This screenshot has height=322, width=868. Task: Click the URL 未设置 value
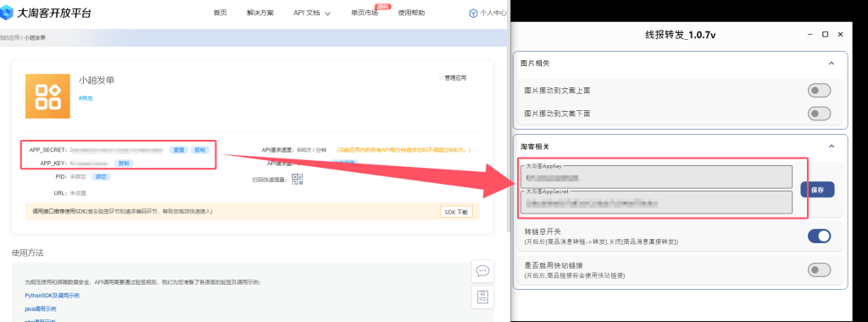click(x=77, y=193)
